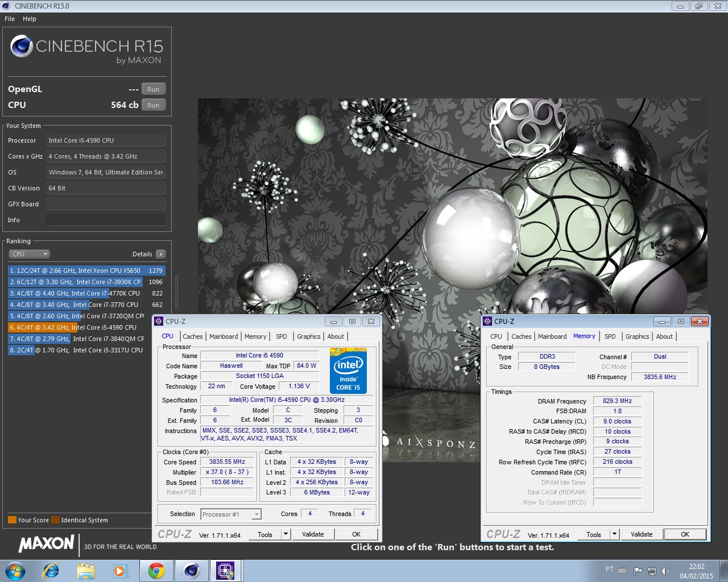The image size is (728, 582).
Task: Open Tools dropdown arrow in right CPU-Z
Action: (615, 534)
